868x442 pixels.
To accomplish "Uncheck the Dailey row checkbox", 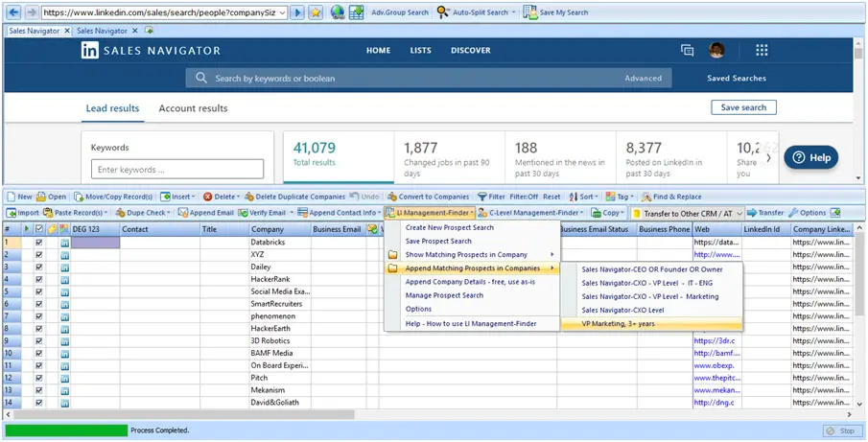I will (x=38, y=267).
